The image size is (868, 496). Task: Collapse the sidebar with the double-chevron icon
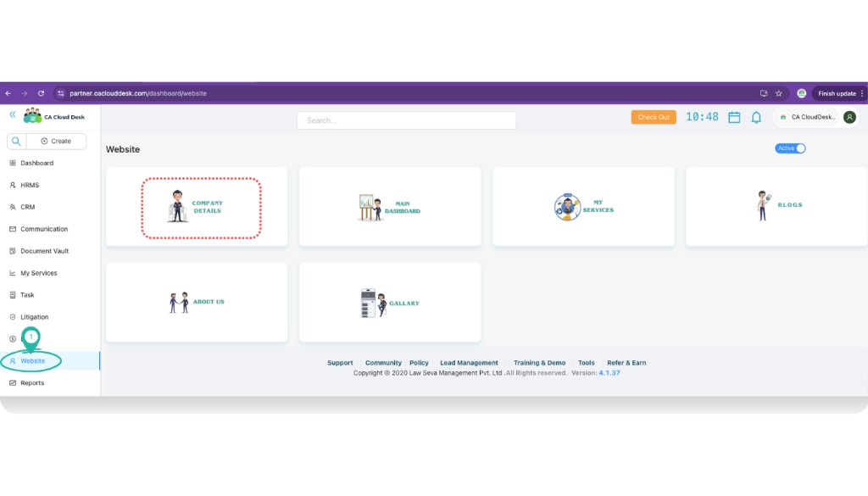pyautogui.click(x=13, y=114)
